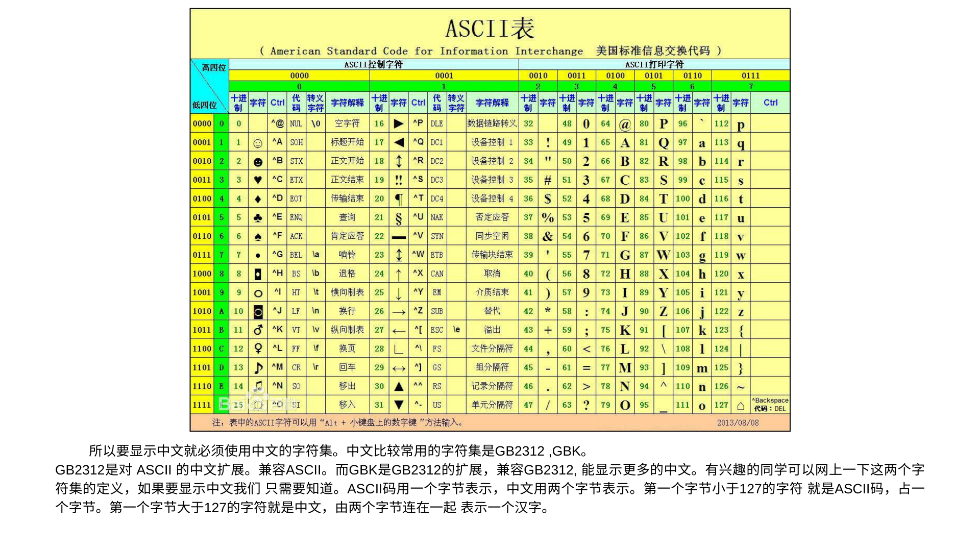Click the "取消" description cell
The height and width of the screenshot is (551, 980).
click(492, 273)
